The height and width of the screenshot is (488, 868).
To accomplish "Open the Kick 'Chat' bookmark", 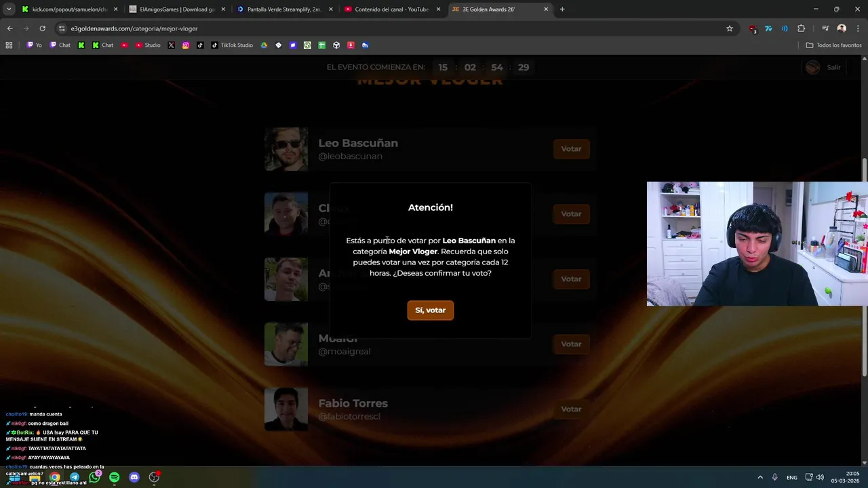I will coord(103,45).
